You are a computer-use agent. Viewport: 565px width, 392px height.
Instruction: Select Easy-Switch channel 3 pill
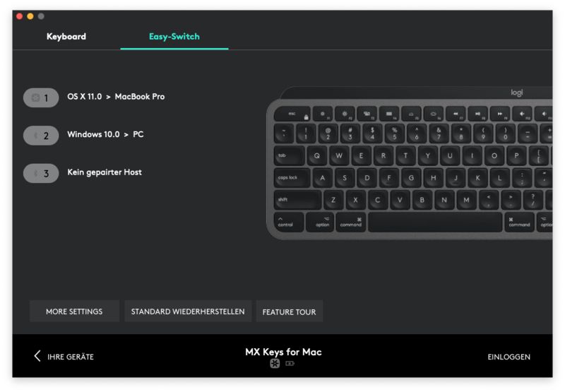coord(41,173)
